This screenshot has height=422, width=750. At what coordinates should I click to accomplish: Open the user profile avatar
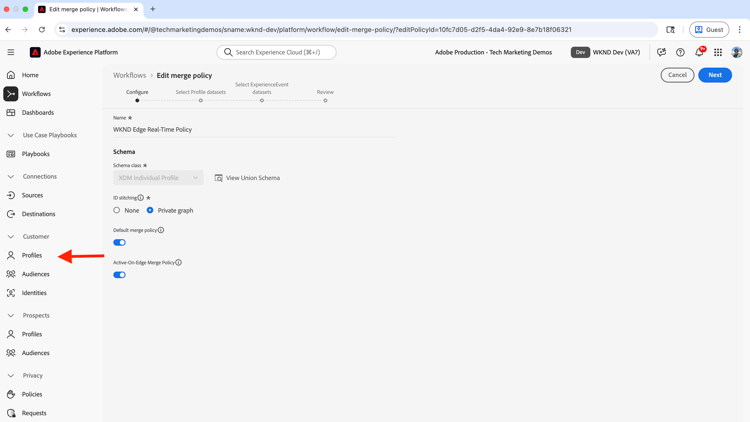click(x=737, y=52)
